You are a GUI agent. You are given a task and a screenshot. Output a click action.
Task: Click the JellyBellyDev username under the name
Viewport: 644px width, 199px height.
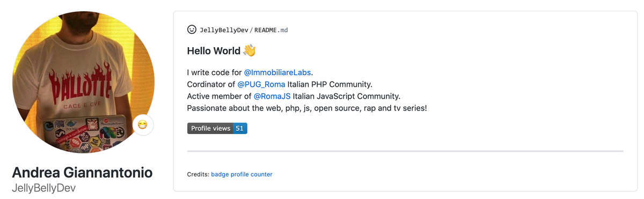43,188
